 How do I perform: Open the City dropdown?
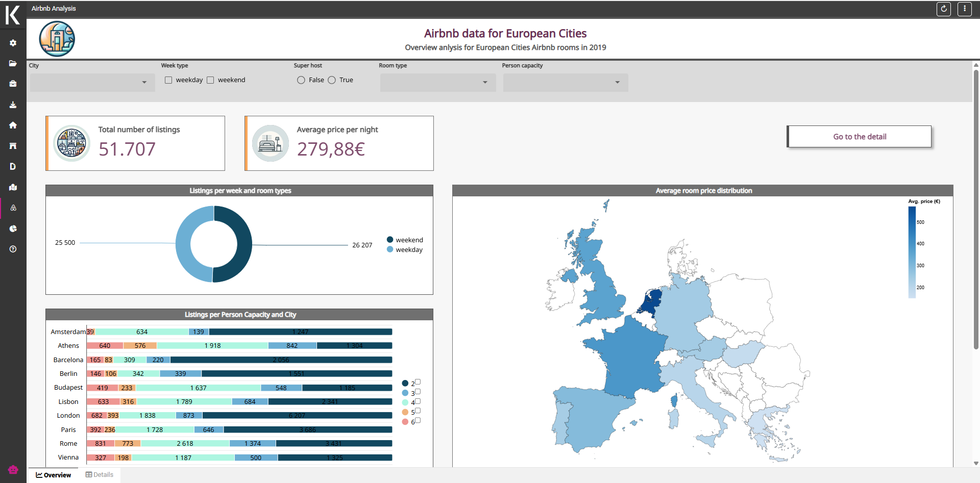tap(92, 82)
